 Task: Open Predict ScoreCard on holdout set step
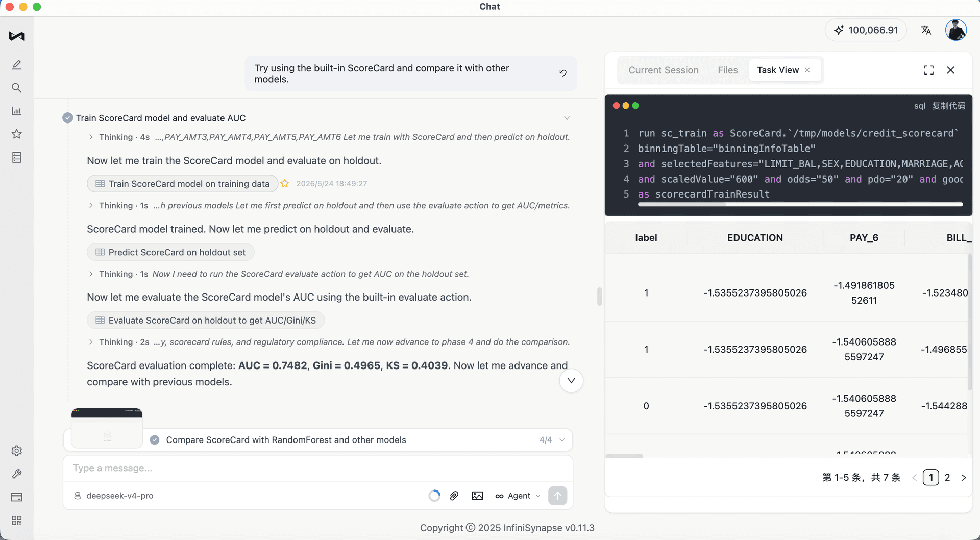click(170, 252)
